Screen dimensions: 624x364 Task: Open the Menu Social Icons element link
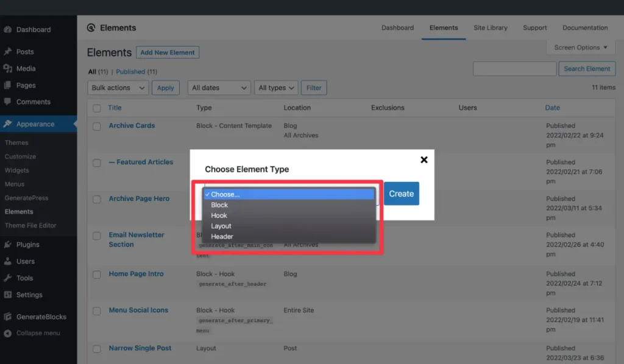(138, 310)
